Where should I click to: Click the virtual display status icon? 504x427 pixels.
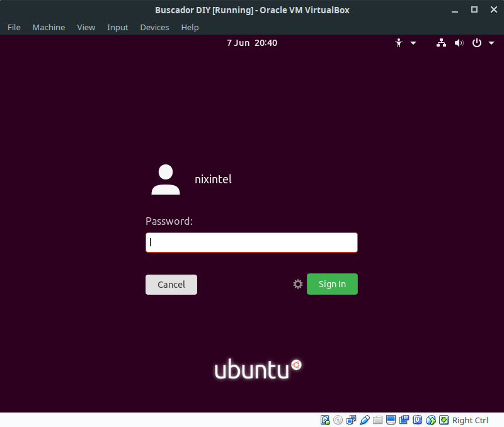point(391,420)
